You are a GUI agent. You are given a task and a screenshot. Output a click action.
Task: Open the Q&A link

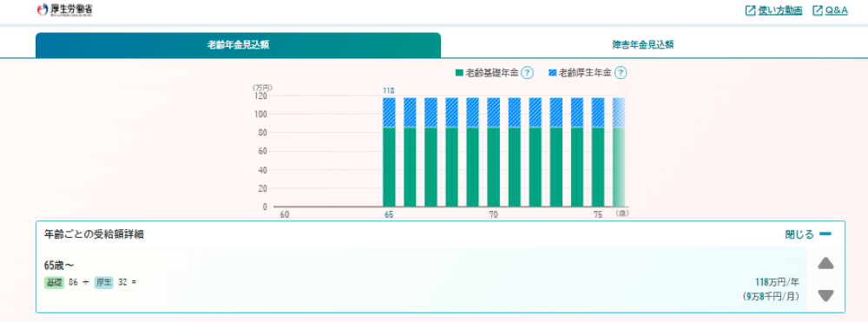836,10
